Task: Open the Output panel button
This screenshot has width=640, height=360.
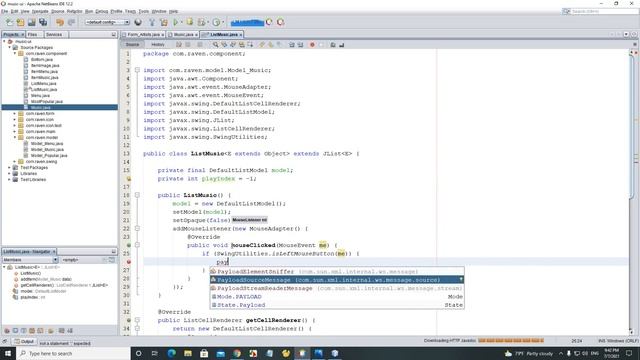Action: coord(24,341)
